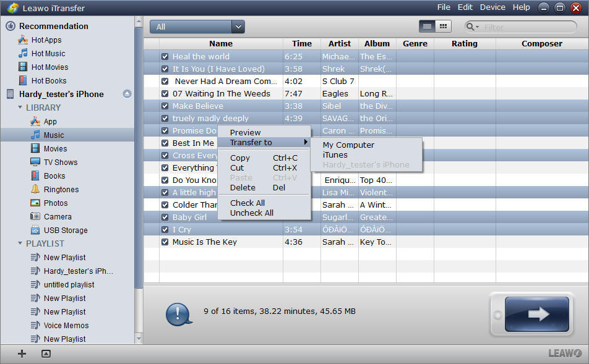Open the Transfer to submenu
Image resolution: width=589 pixels, height=364 pixels.
pyautogui.click(x=264, y=143)
